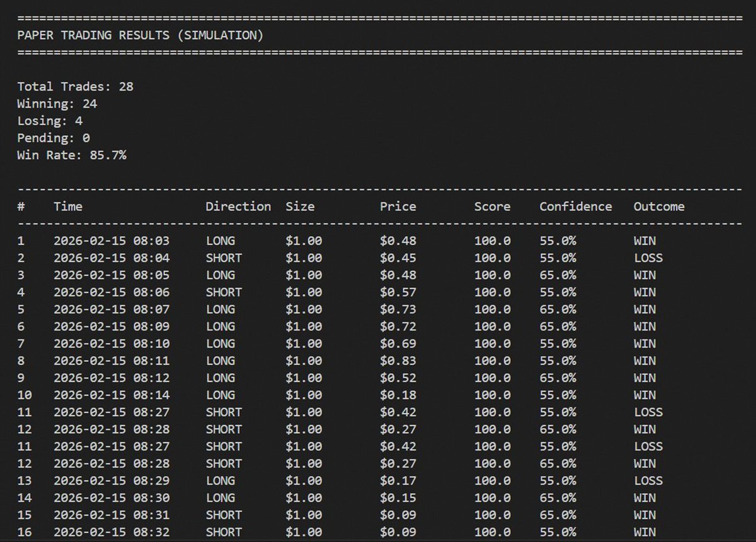Select timestamp '2026-02-15 08:03'
This screenshot has height=542, width=756.
(112, 241)
